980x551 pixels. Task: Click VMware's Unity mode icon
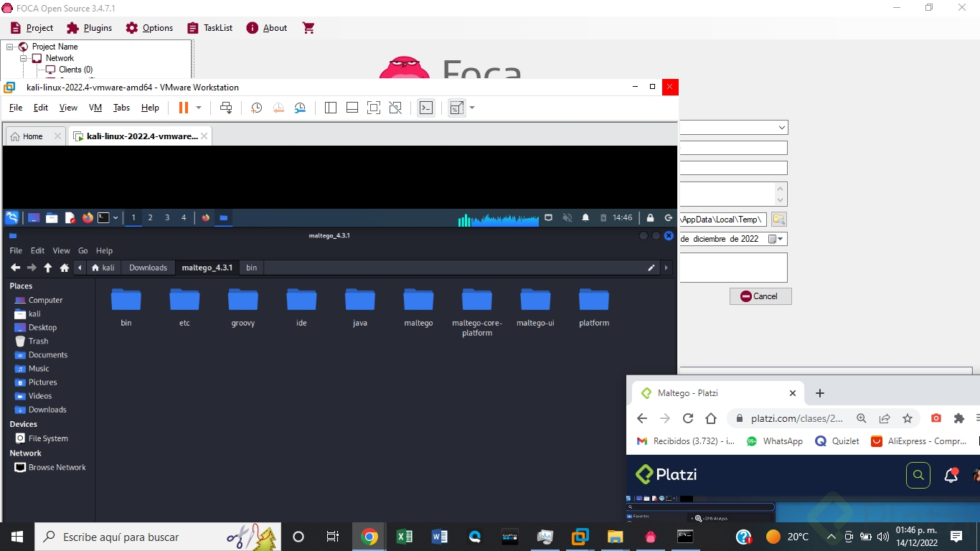(395, 108)
